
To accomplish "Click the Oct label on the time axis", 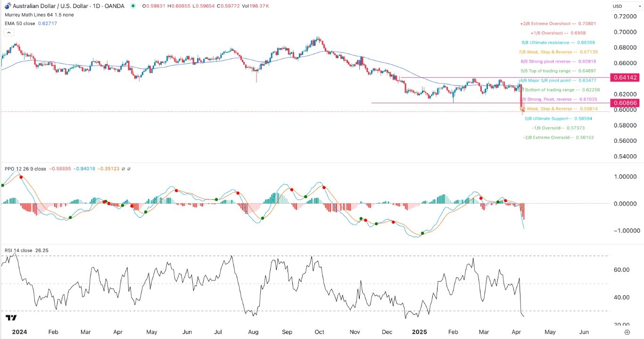I will [x=319, y=331].
